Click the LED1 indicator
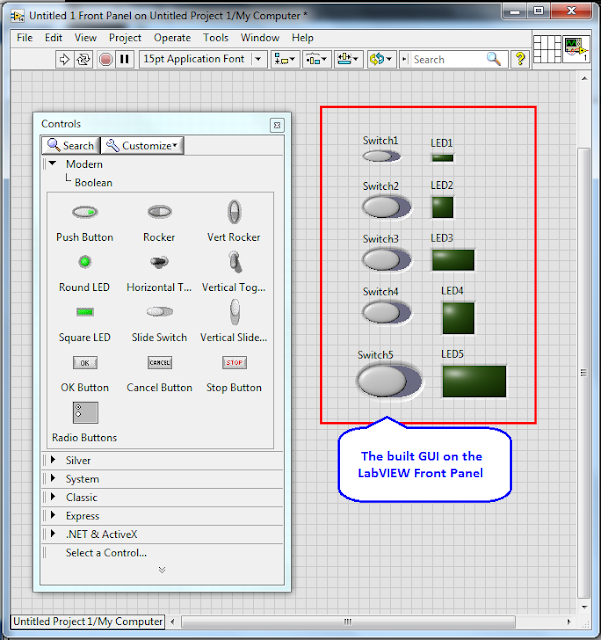Screen dimensions: 601x640 [443, 158]
